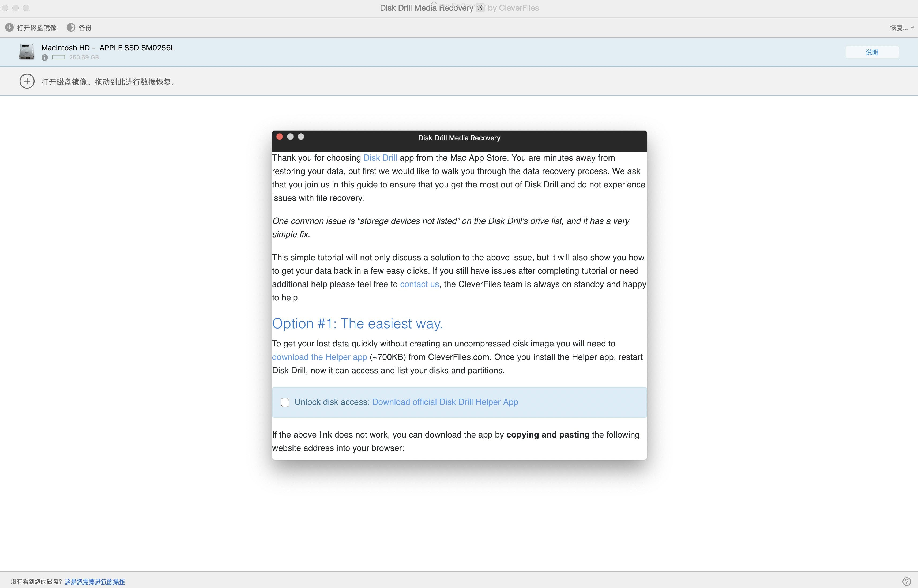Open the 打开磁盘镜像 toolbar item

pos(31,28)
